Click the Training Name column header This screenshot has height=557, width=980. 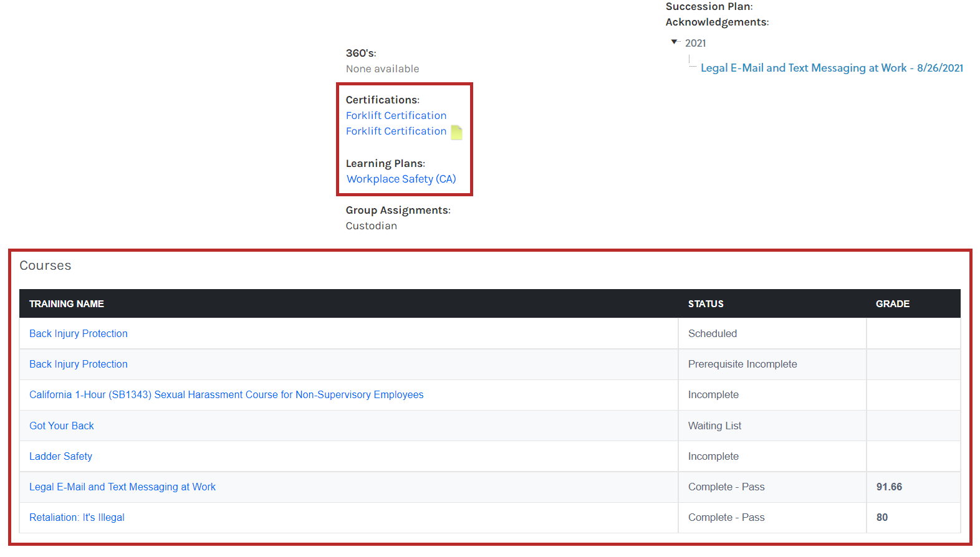pos(67,303)
